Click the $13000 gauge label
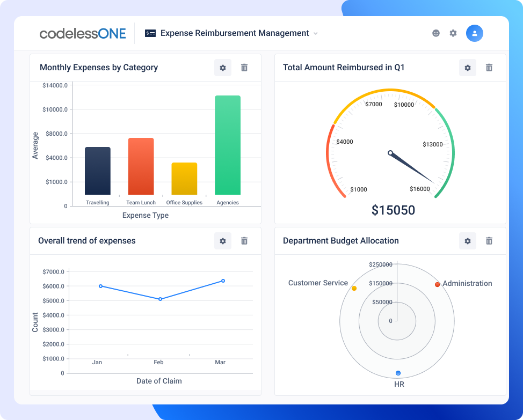 point(433,144)
